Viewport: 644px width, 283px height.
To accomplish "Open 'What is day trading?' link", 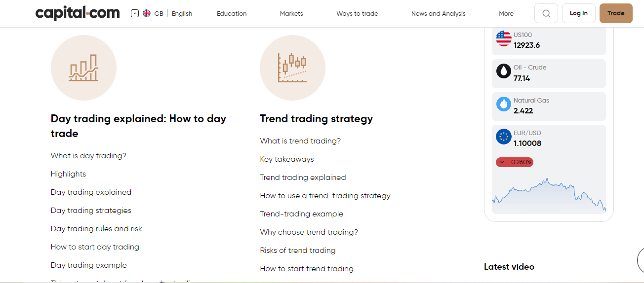I will pyautogui.click(x=88, y=156).
